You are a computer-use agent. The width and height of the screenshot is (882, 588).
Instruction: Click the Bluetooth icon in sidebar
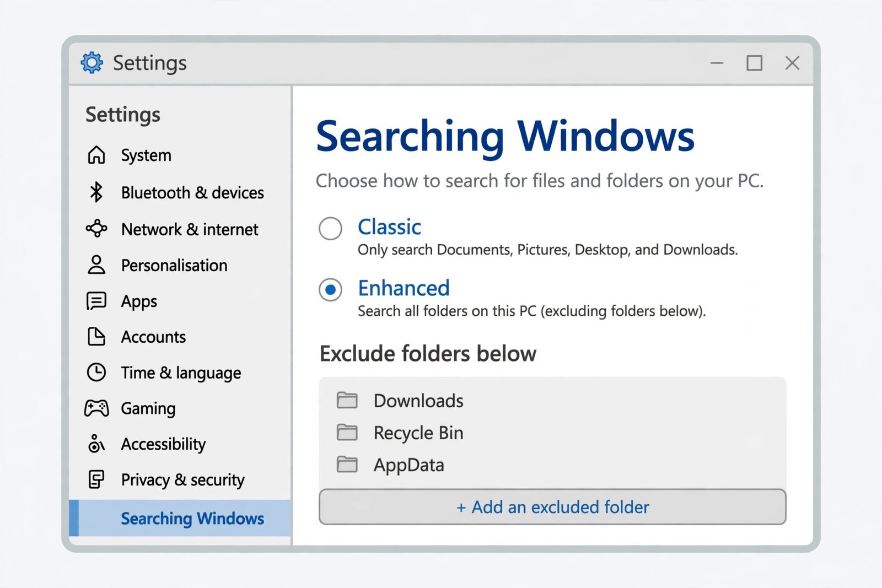(x=96, y=192)
